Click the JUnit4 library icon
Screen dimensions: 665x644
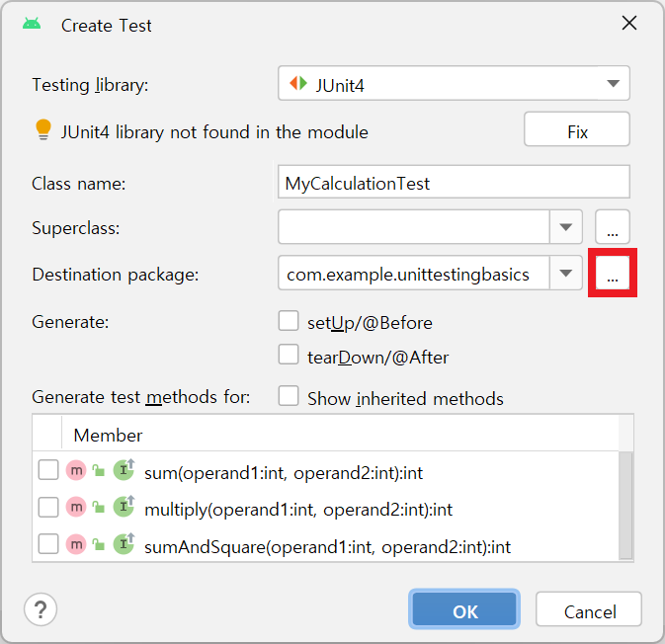[298, 83]
